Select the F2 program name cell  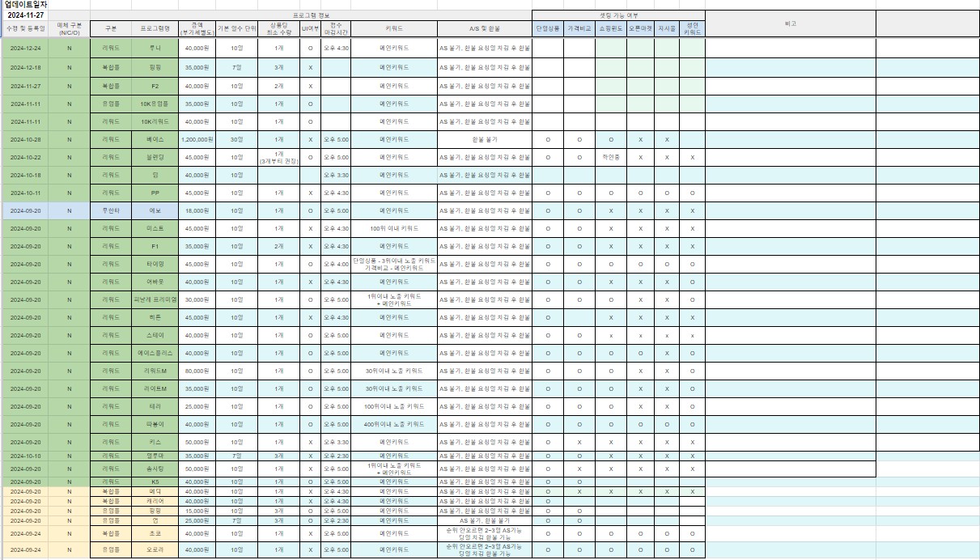click(x=155, y=85)
